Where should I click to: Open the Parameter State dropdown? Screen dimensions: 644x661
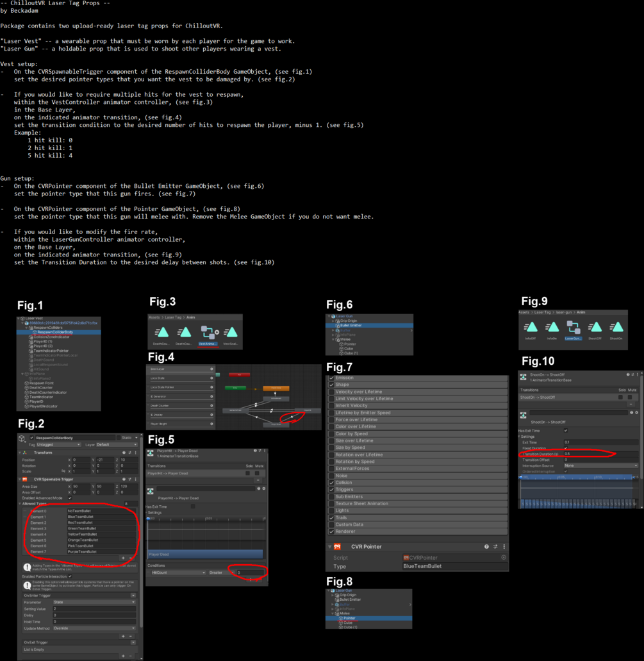[x=94, y=602]
